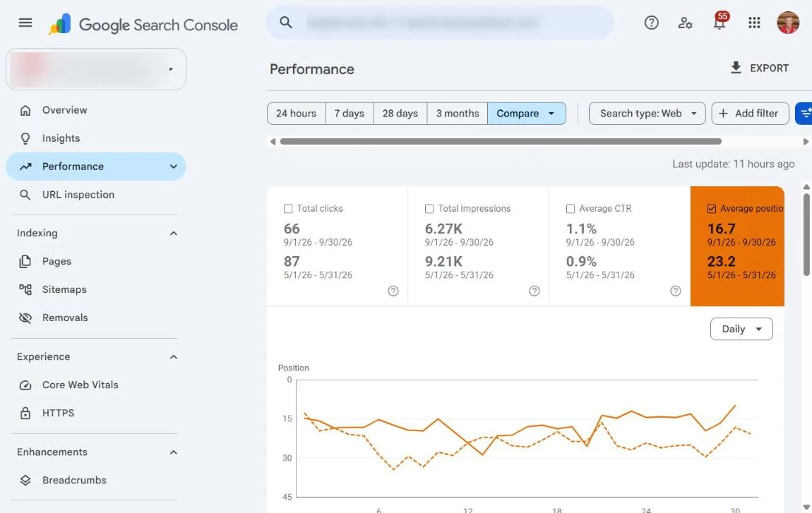This screenshot has height=513, width=812.
Task: Collapse the Indexing section
Action: point(174,234)
